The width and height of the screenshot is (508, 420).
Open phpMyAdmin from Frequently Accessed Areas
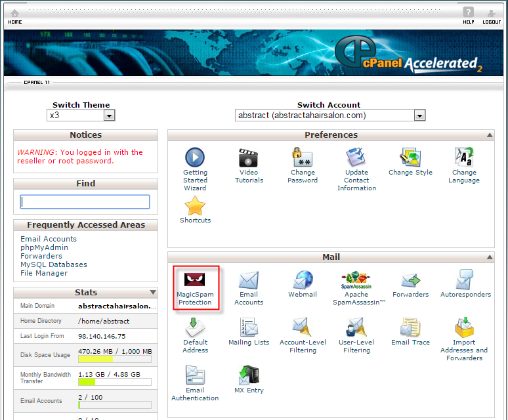pyautogui.click(x=44, y=247)
